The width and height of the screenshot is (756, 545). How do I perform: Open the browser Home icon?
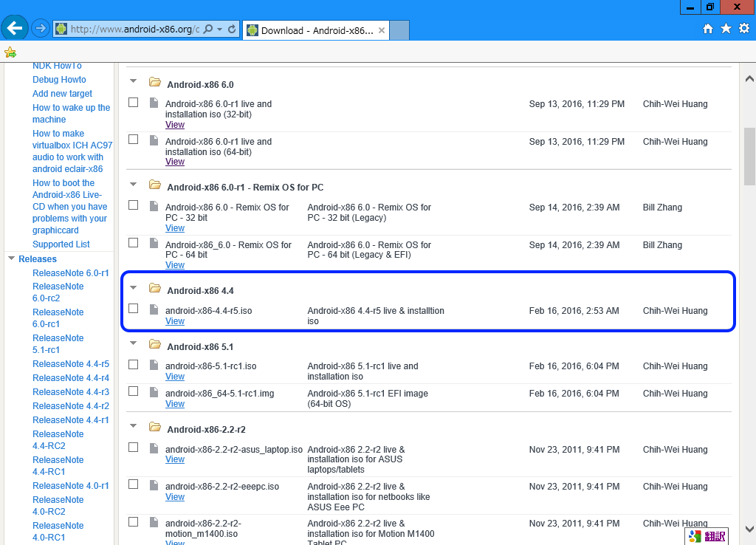[708, 29]
